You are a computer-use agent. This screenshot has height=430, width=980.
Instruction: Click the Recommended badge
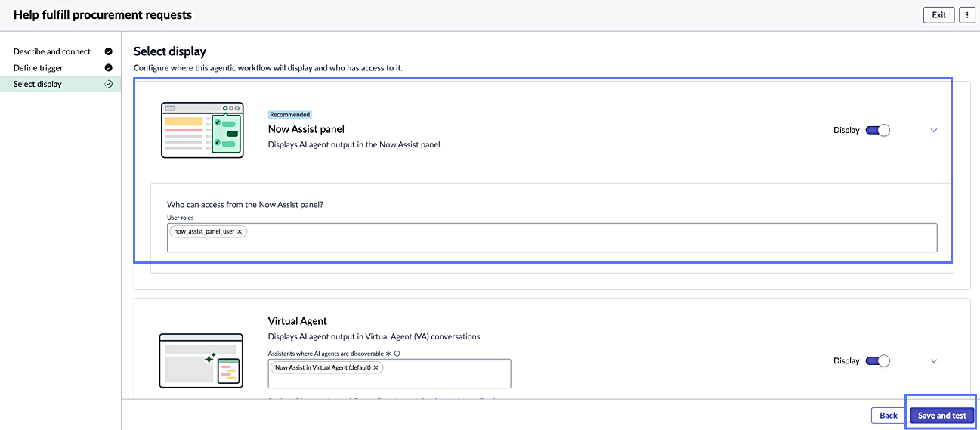pyautogui.click(x=290, y=115)
